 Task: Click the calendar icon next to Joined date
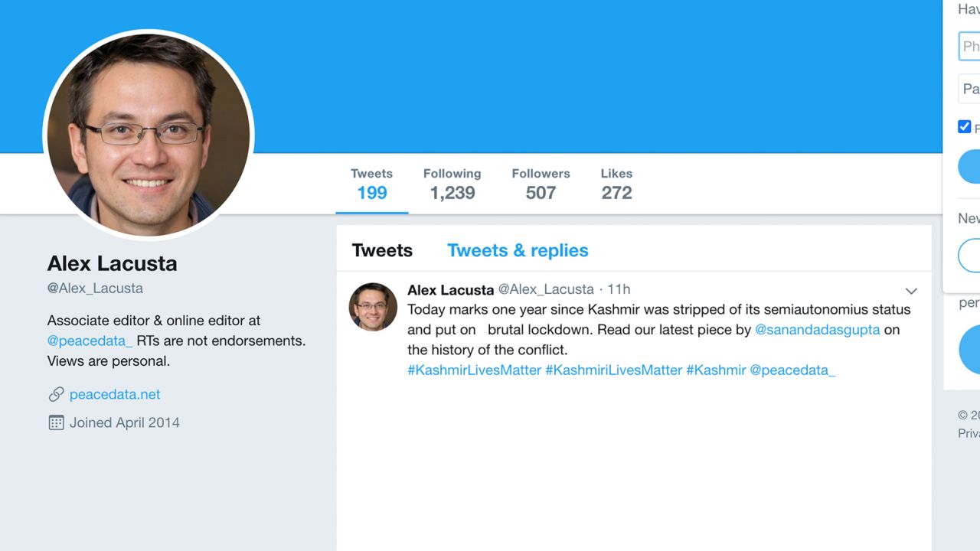[56, 422]
